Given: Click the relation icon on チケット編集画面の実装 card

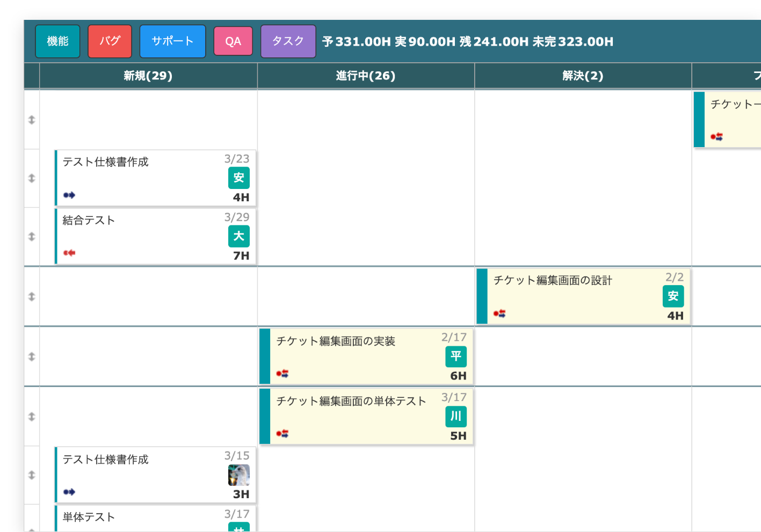Looking at the screenshot, I should click(282, 374).
